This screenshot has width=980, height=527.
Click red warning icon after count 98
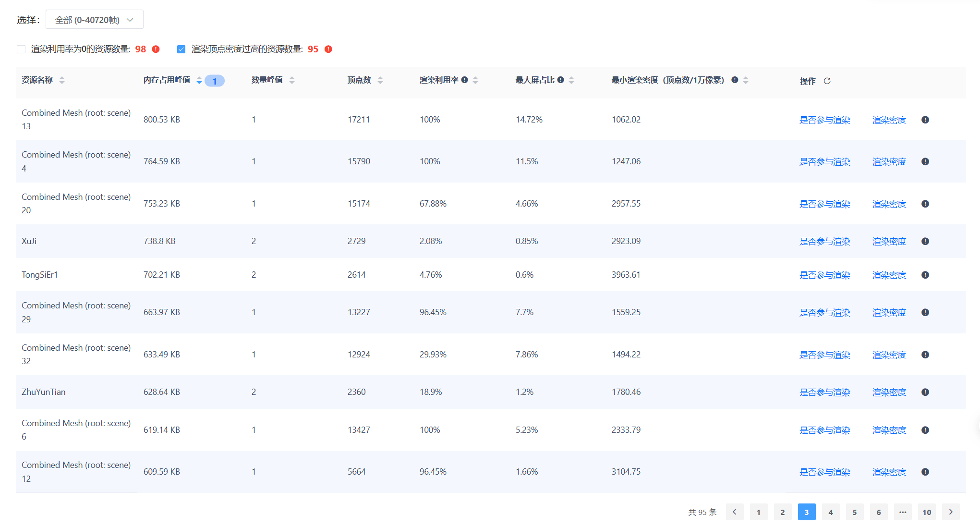click(x=156, y=49)
